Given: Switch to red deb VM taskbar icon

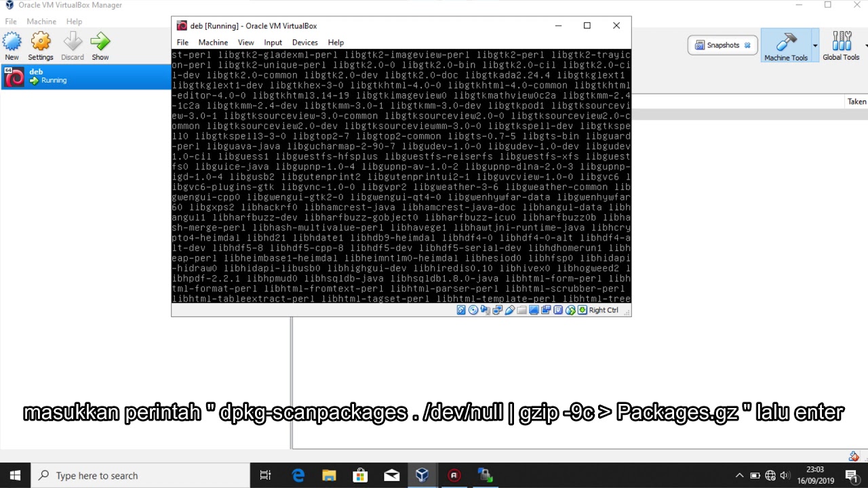Looking at the screenshot, I should (x=454, y=476).
